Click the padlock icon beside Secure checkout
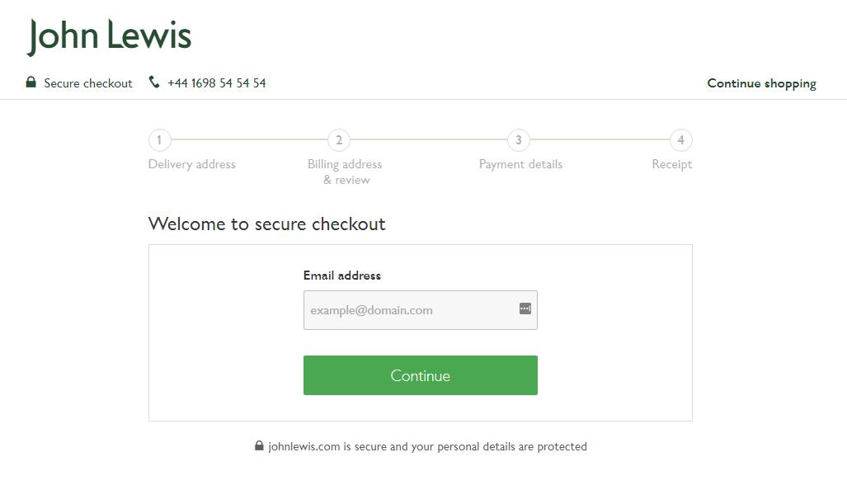The width and height of the screenshot is (847, 504). [x=31, y=82]
